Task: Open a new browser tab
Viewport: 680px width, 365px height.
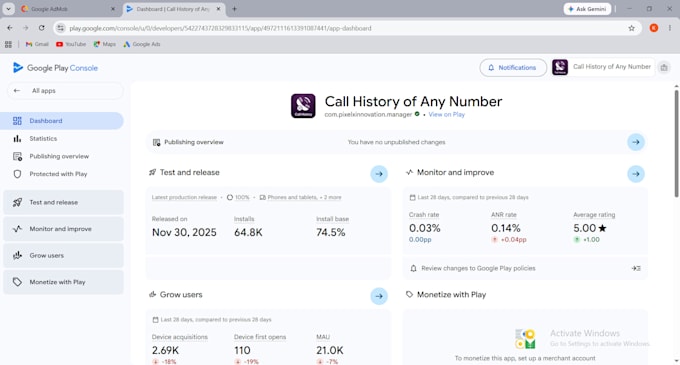Action: [x=234, y=9]
